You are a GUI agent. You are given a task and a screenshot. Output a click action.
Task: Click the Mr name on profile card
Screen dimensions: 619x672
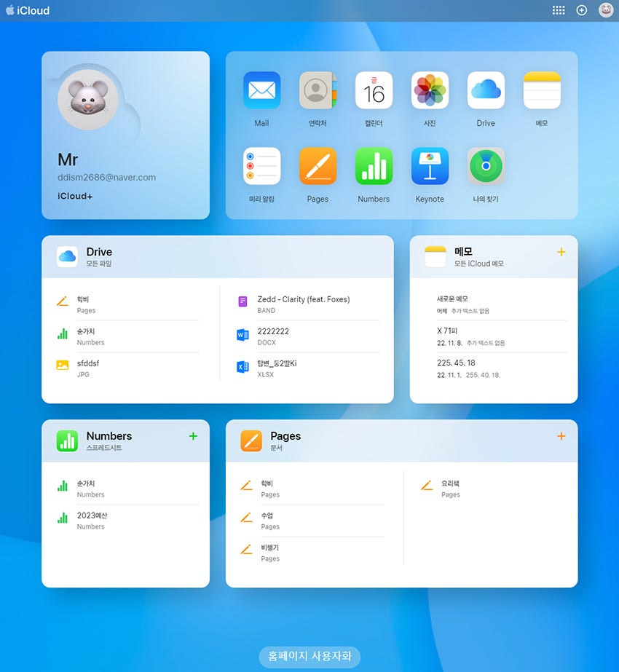[68, 160]
